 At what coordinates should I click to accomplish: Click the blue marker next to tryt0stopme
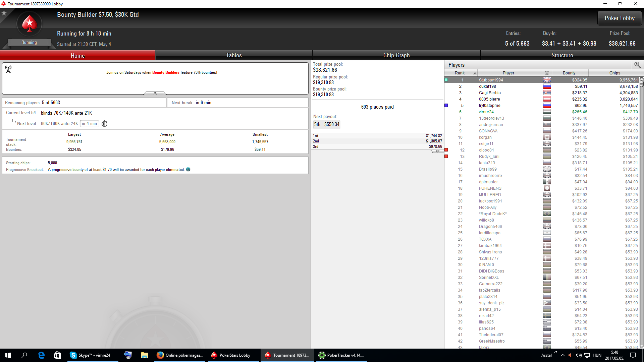pos(446,106)
